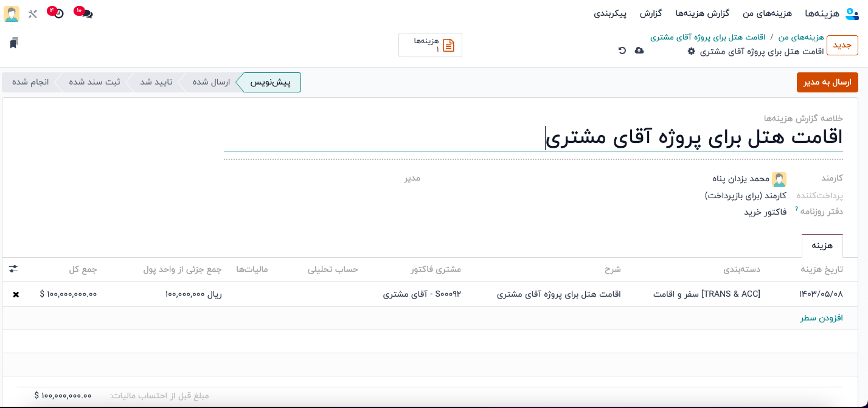This screenshot has width=868, height=408.
Task: Open the Expenses app home logo
Action: (851, 13)
